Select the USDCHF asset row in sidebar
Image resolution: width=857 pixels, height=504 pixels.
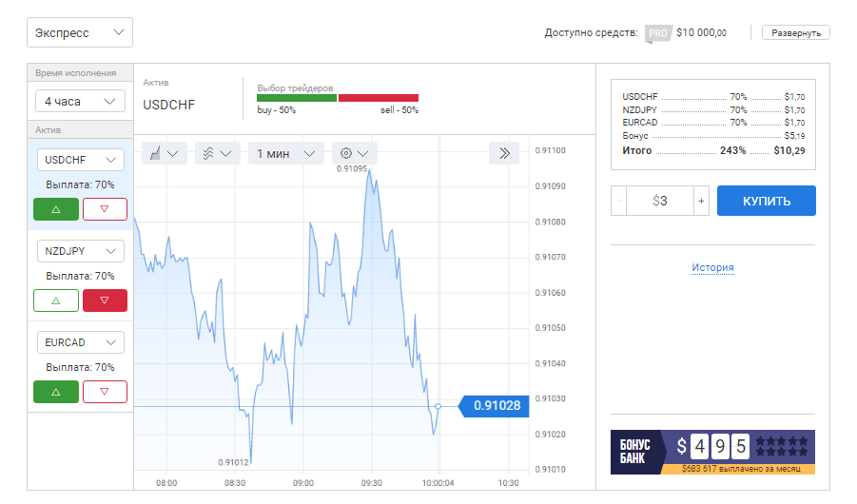click(x=80, y=160)
